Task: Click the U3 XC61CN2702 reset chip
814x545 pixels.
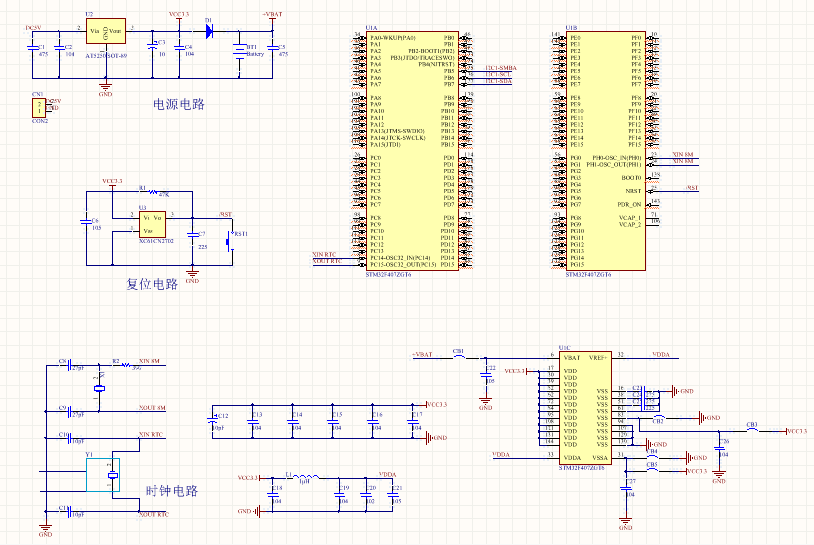Action: coord(152,224)
